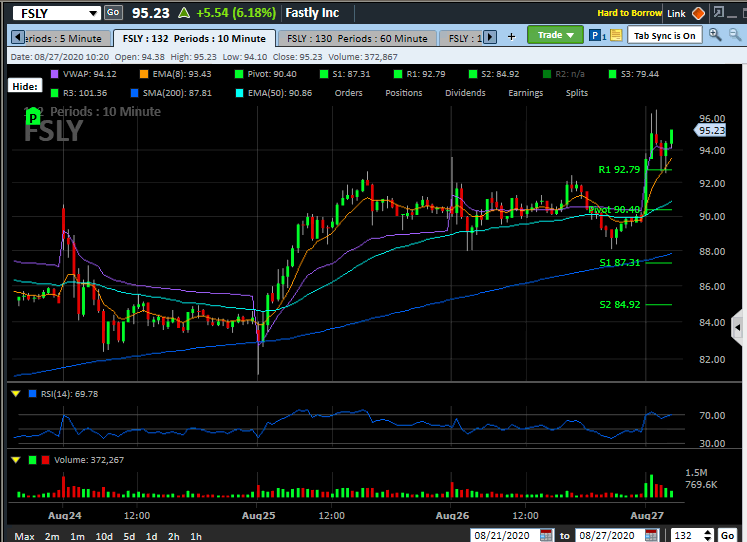Click green volume up-bar legend square

(32, 460)
